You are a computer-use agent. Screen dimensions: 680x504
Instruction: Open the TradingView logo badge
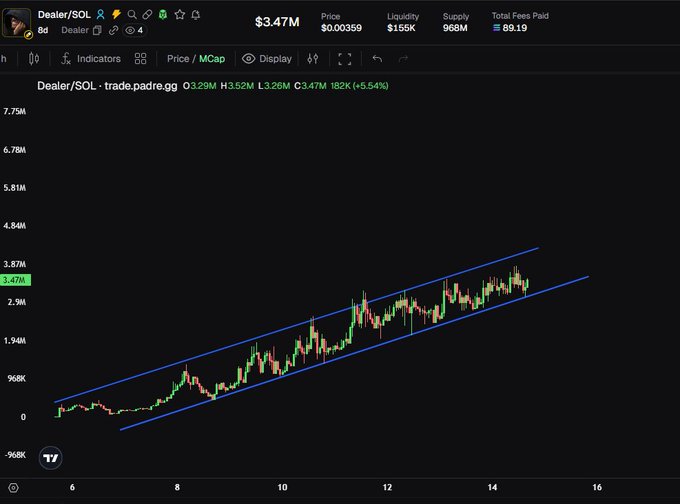click(50, 458)
